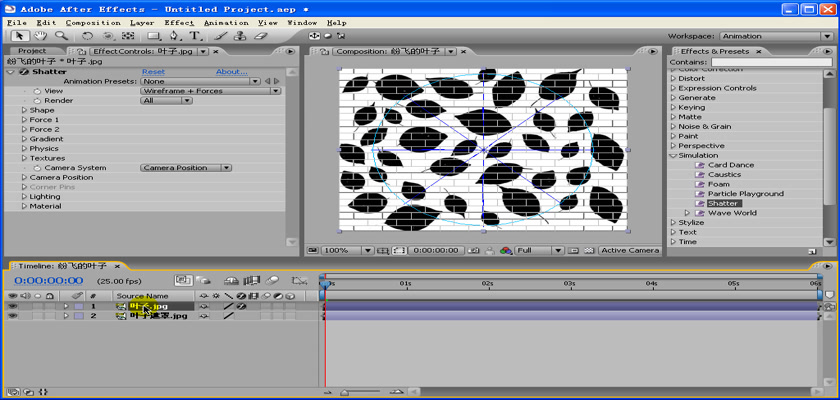
Task: Click the Draft 3D timeline icon
Action: pyautogui.click(x=202, y=280)
